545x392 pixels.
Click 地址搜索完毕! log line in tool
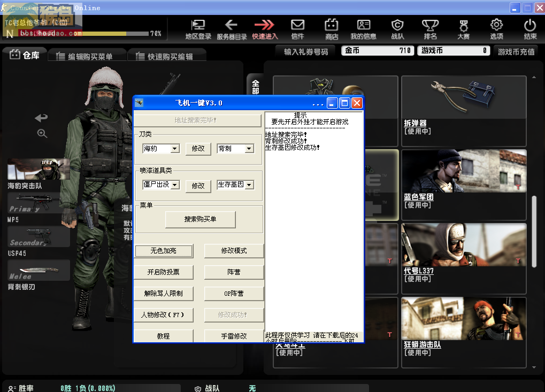click(286, 134)
